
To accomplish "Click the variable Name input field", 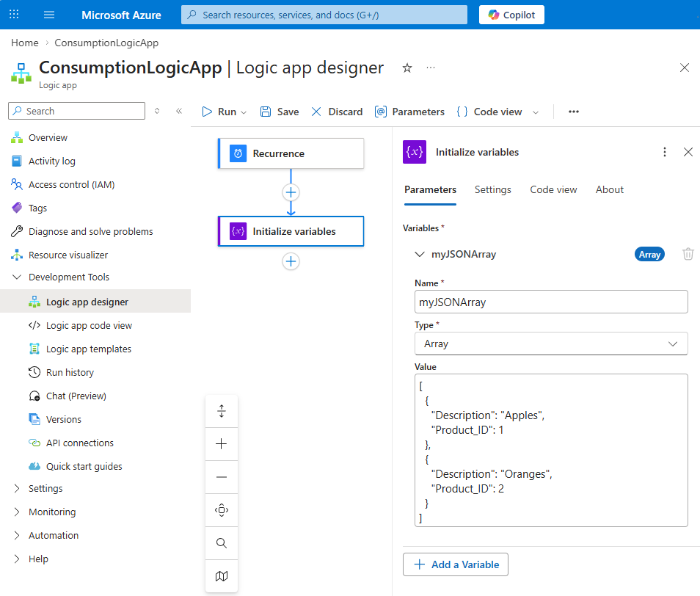I will 551,302.
